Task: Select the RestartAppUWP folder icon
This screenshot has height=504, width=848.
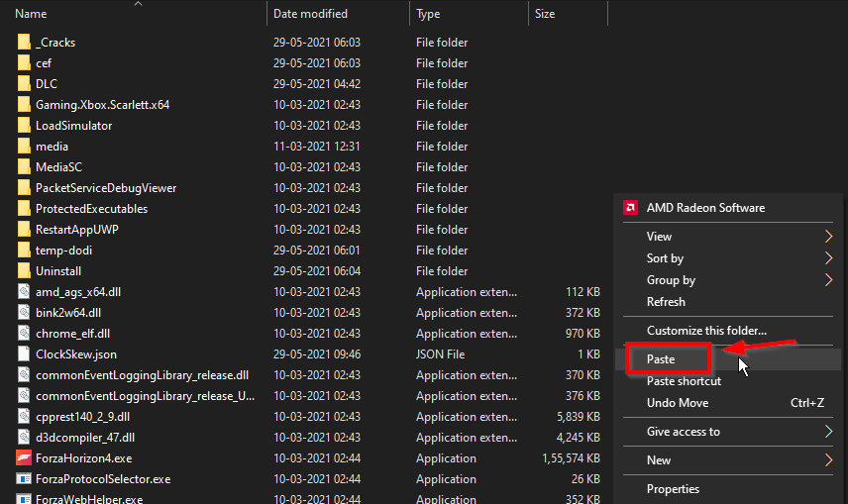Action: coord(24,230)
